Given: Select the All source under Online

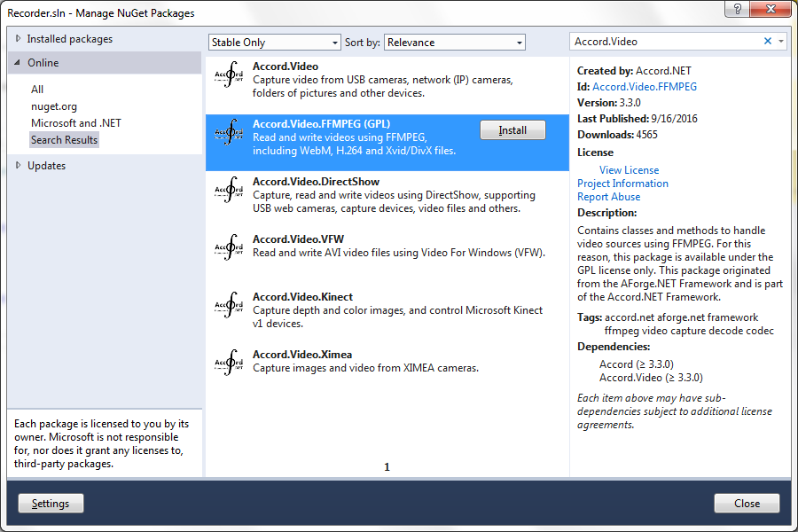Looking at the screenshot, I should click(37, 89).
